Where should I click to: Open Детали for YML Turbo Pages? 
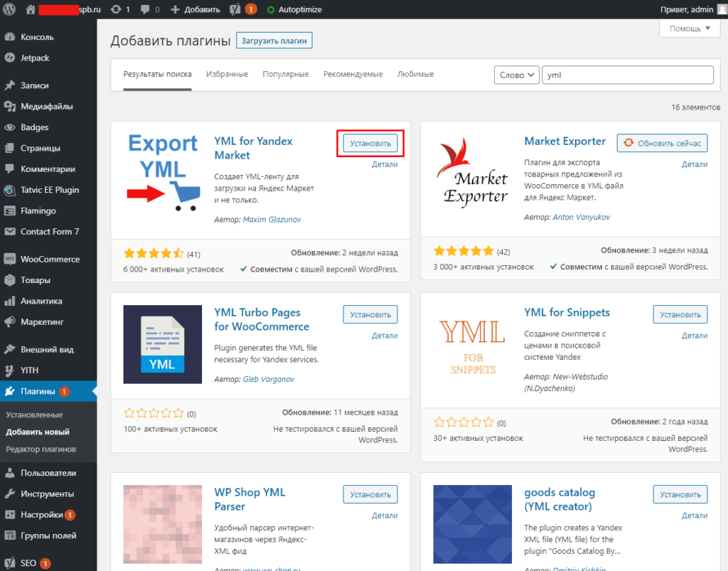coord(385,336)
